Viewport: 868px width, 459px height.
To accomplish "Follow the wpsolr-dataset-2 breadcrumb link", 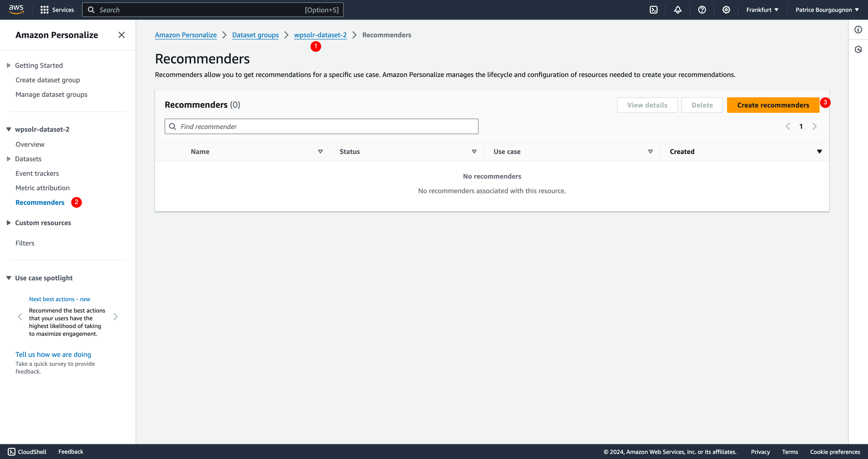I will pyautogui.click(x=320, y=35).
